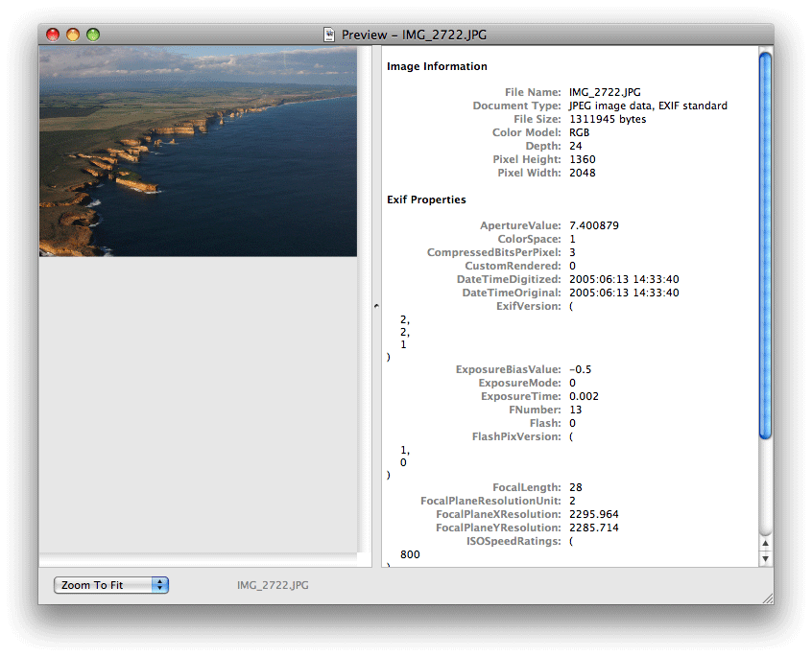Click the Exif Properties section heading
The width and height of the screenshot is (812, 657).
(427, 199)
